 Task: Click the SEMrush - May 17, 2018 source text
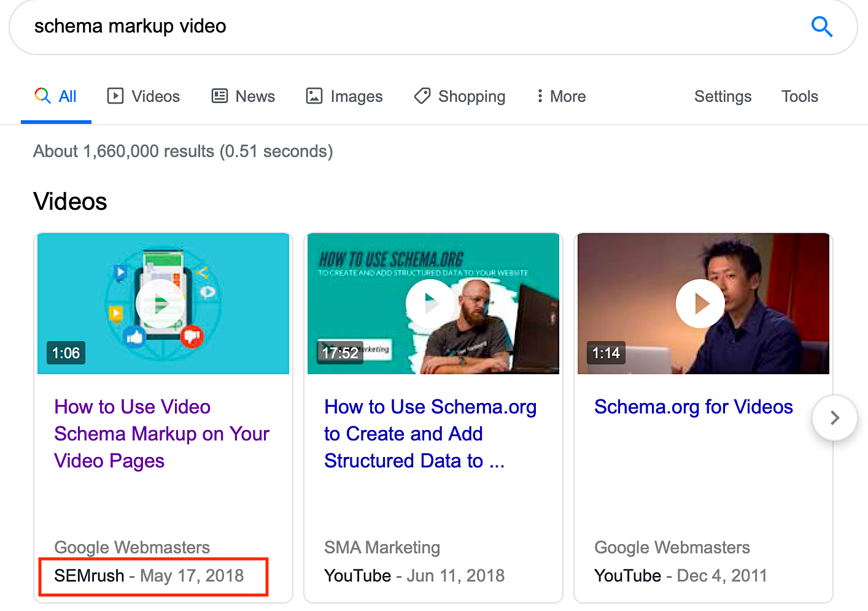pyautogui.click(x=149, y=575)
